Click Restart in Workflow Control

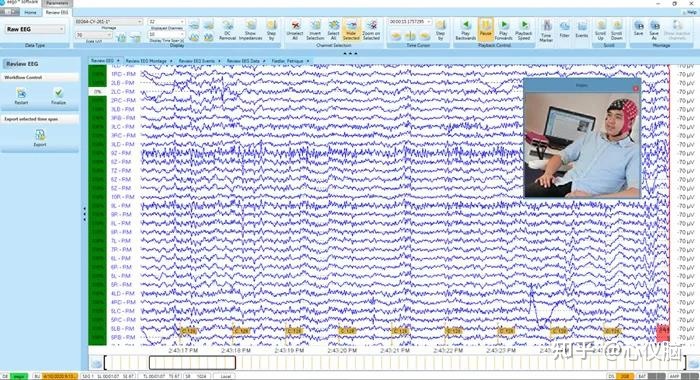tap(21, 96)
